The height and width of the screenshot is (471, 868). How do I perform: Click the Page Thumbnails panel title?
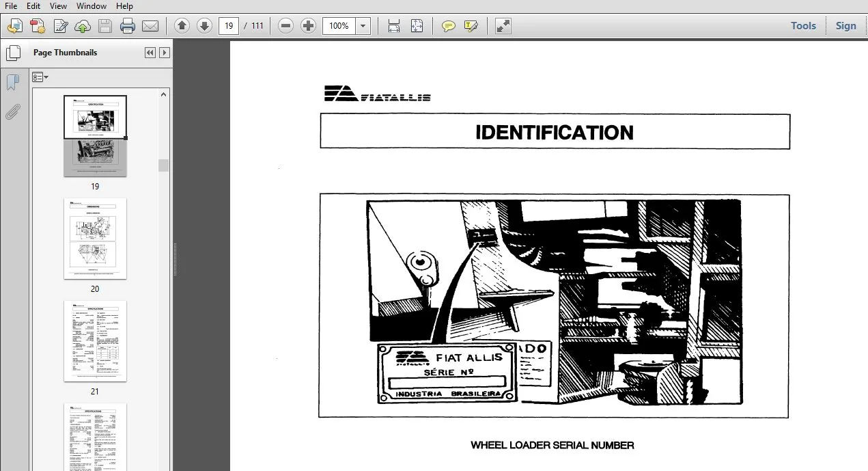click(x=66, y=53)
